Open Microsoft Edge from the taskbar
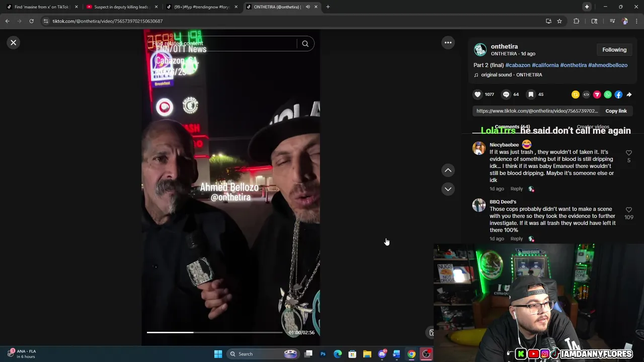 coord(338,354)
